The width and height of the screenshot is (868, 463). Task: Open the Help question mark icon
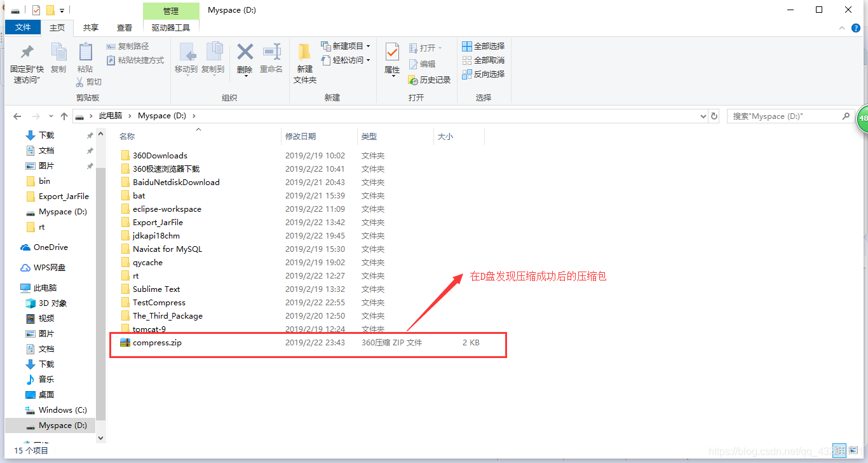point(857,28)
